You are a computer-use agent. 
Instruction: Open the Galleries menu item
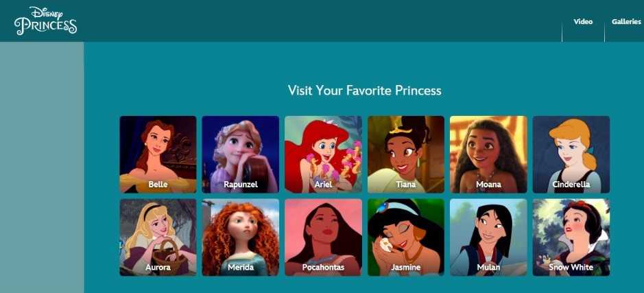[626, 22]
